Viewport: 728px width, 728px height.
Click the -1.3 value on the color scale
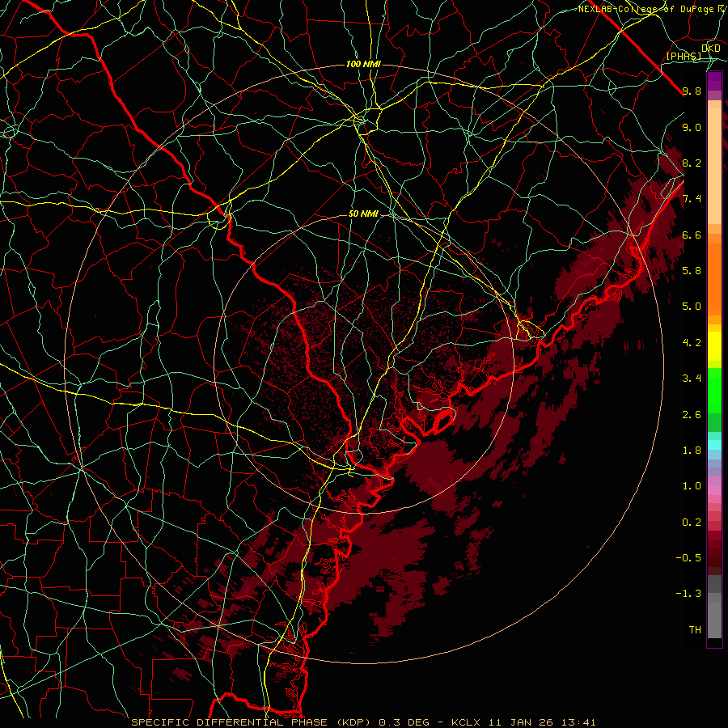click(688, 594)
